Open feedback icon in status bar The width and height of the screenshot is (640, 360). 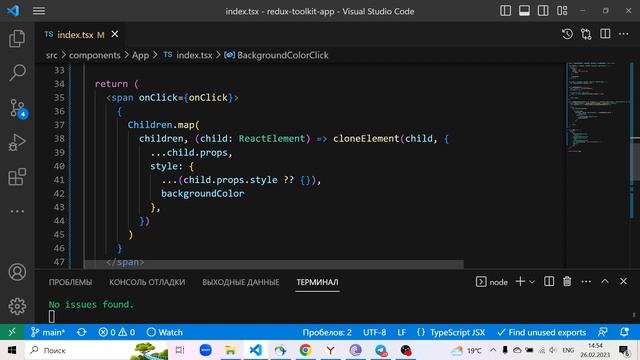(602, 332)
